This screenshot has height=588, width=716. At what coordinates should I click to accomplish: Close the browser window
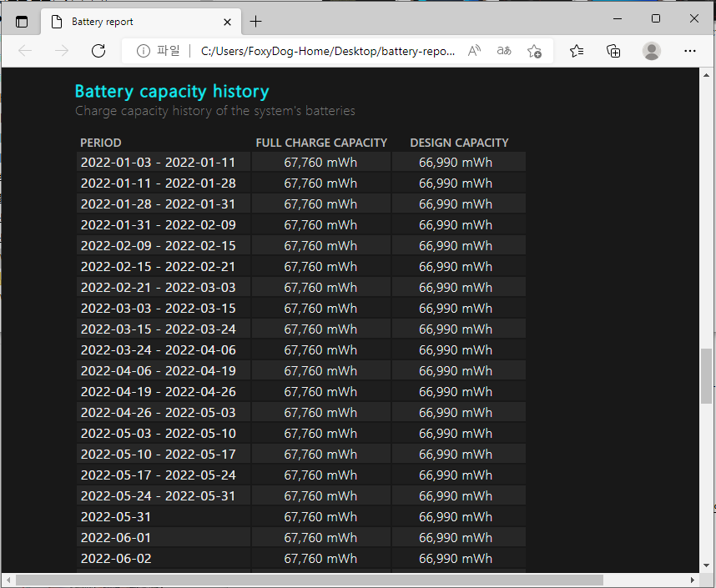point(694,18)
